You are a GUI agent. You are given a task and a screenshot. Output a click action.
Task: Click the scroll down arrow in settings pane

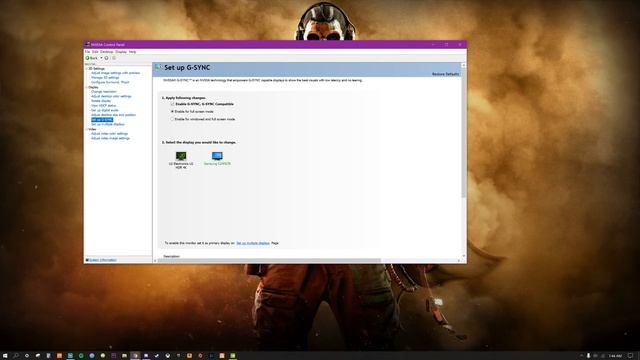464,256
